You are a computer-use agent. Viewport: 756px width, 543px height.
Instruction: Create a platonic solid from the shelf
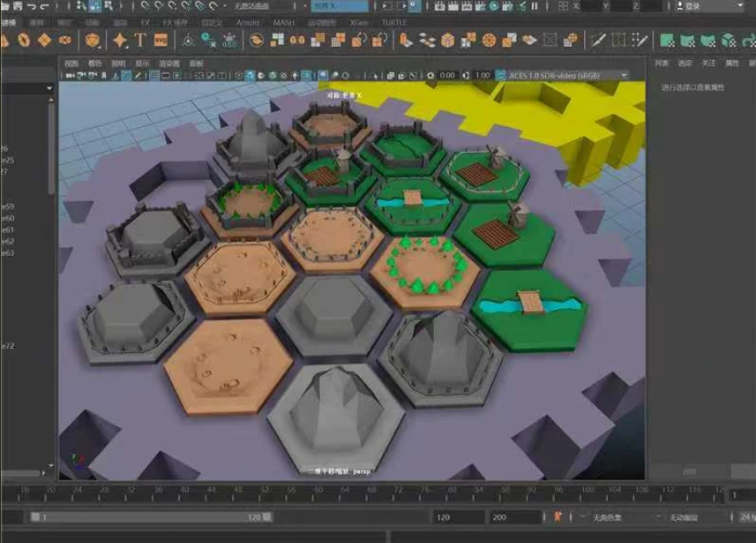tap(92, 40)
